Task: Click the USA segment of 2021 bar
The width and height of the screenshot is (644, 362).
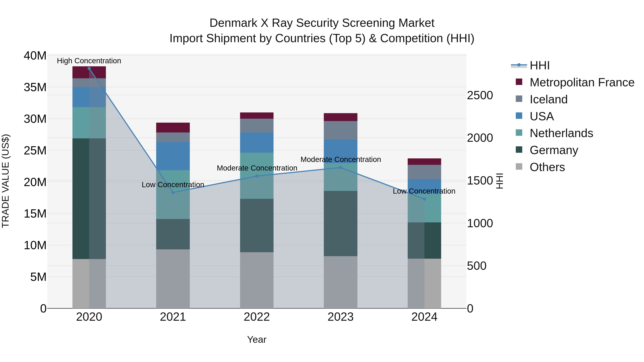Action: (173, 156)
